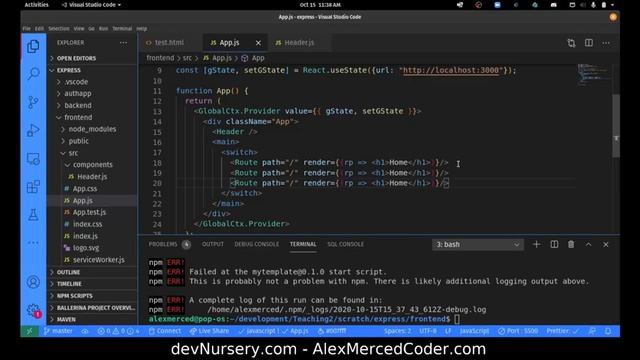Open editor more actions ellipsis
The width and height of the screenshot is (640, 360).
(x=606, y=43)
